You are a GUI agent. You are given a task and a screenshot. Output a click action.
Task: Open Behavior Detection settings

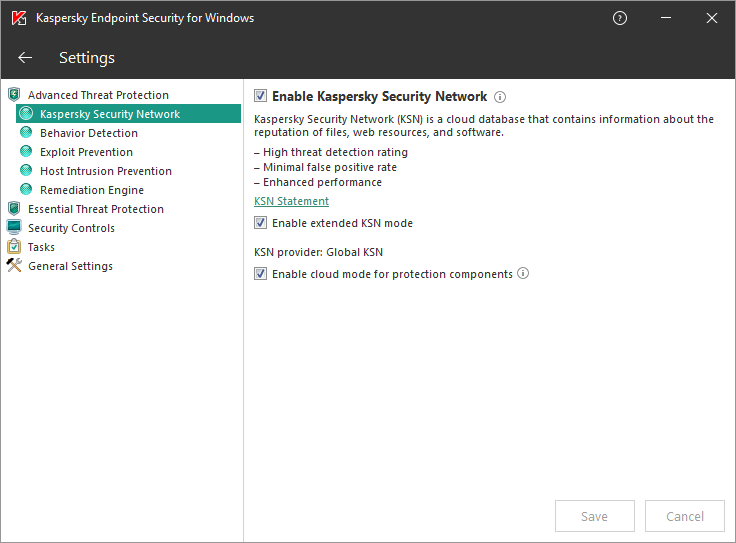pyautogui.click(x=89, y=133)
